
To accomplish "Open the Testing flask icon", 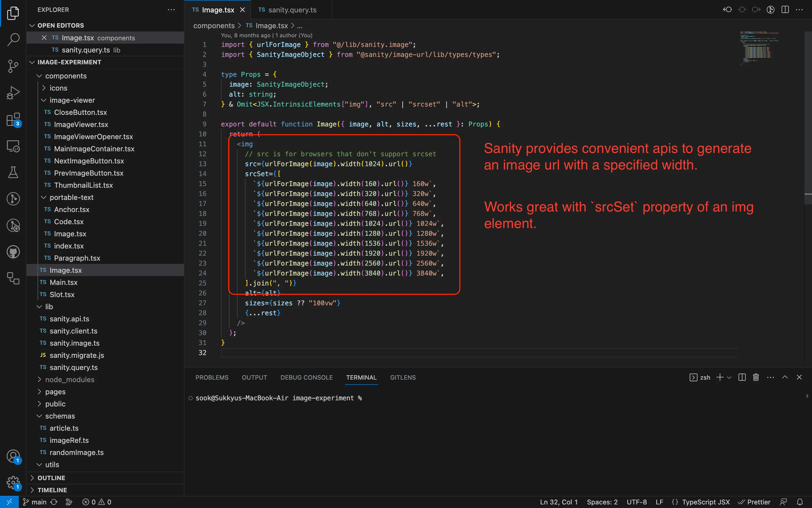I will click(13, 172).
